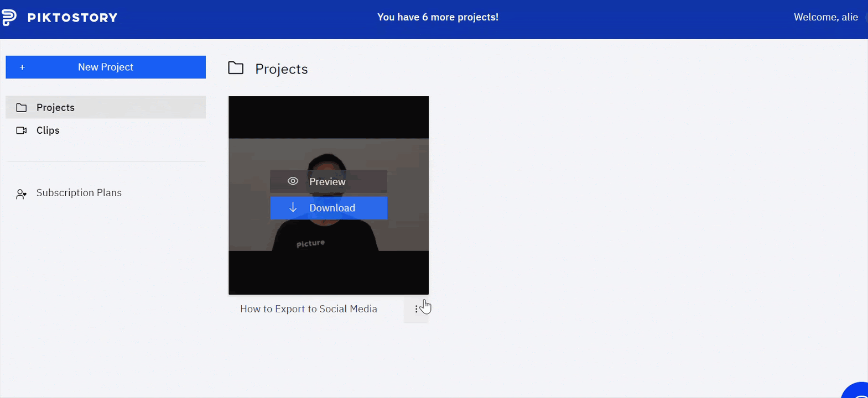Click the folder icon beside Projects heading
The image size is (868, 398).
click(236, 68)
